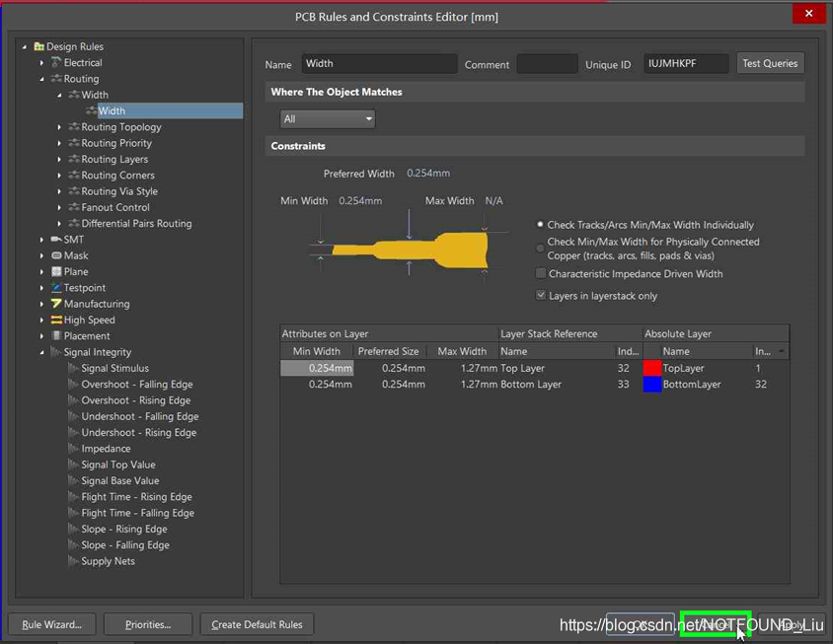
Task: Click Bottom Layer Max Width 1.27mm cell
Action: [x=464, y=385]
